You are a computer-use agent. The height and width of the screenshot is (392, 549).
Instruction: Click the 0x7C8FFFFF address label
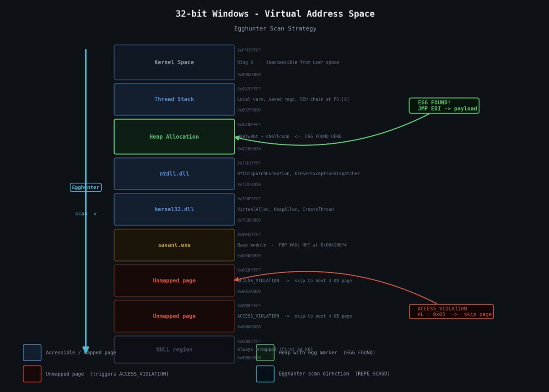[x=249, y=199]
